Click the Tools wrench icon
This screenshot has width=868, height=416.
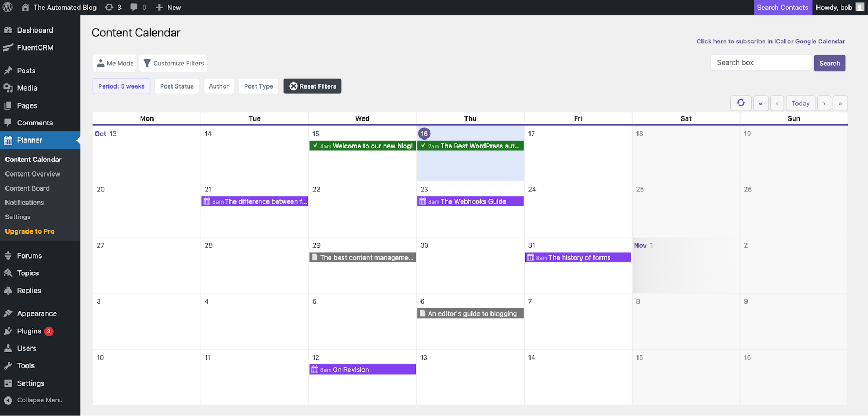click(8, 365)
